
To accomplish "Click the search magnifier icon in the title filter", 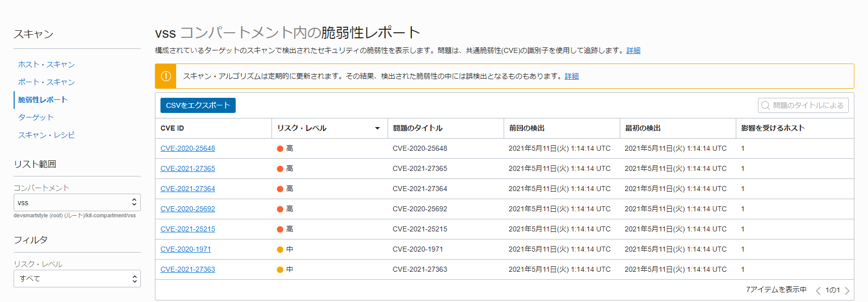I will [x=766, y=105].
